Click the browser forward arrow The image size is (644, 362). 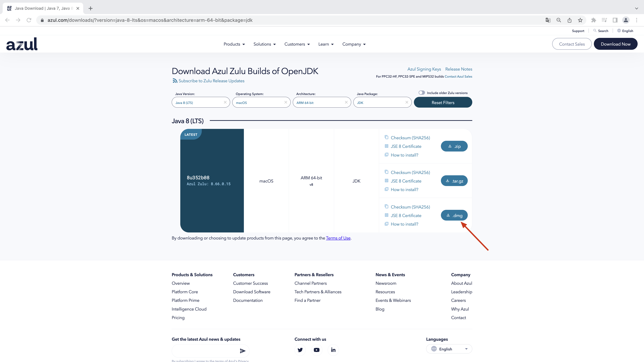point(18,20)
